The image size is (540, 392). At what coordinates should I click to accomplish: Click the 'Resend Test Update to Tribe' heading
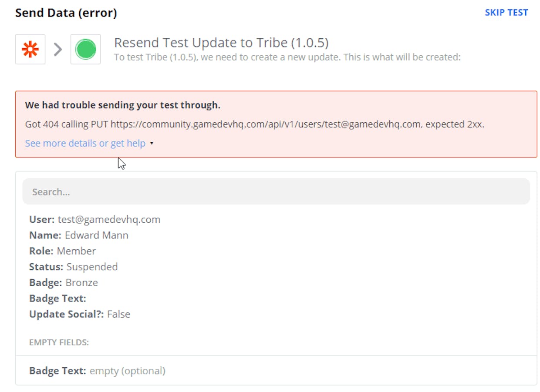coord(221,43)
